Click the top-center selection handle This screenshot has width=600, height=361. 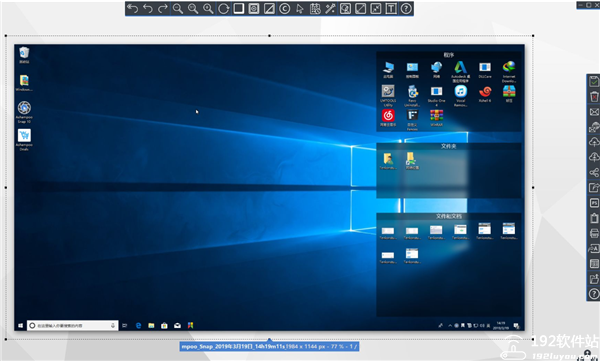269,36
